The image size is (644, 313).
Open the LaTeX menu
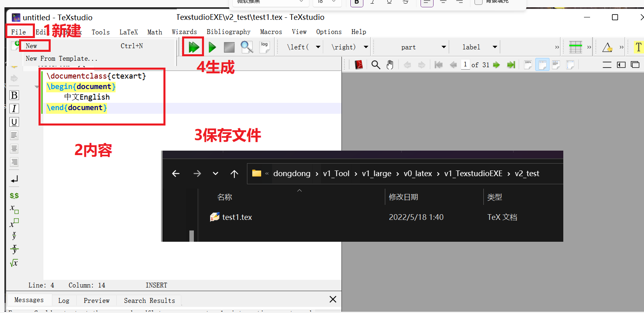click(x=129, y=32)
